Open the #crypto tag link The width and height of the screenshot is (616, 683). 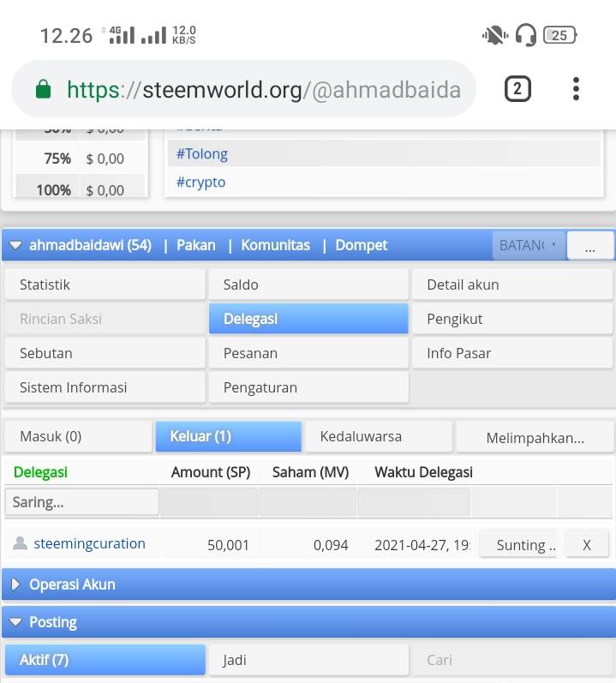pyautogui.click(x=200, y=182)
